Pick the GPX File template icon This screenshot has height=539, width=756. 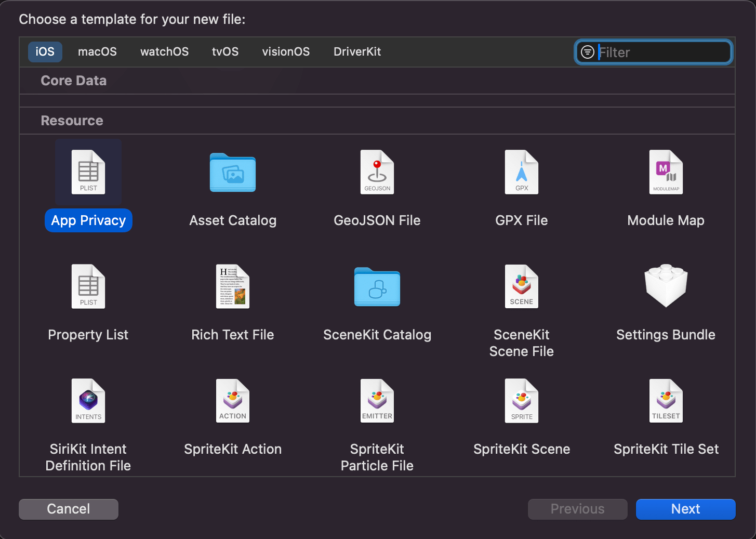coord(522,172)
